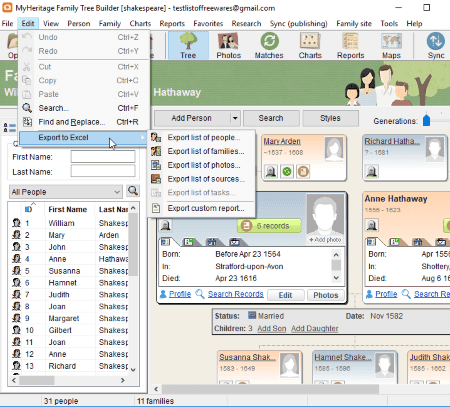Click the 5 records badge

tap(269, 226)
